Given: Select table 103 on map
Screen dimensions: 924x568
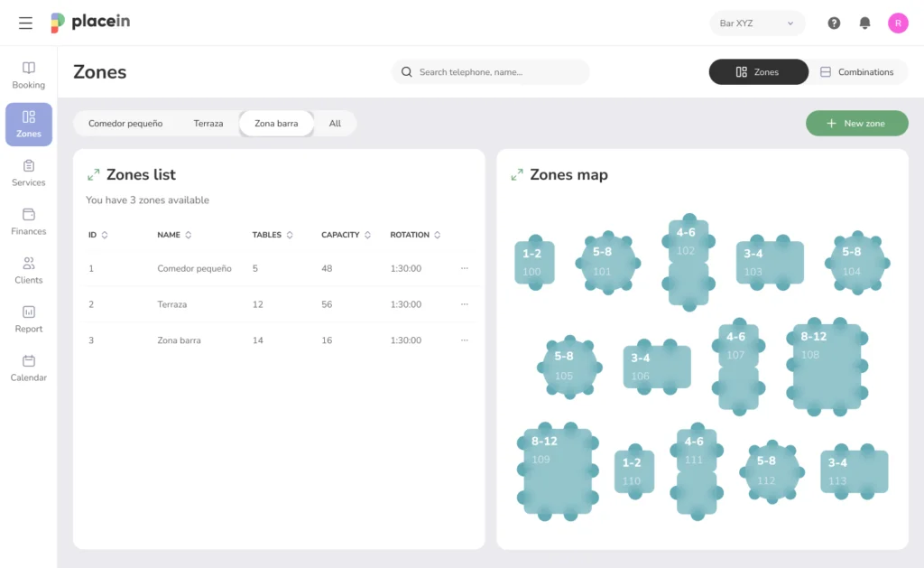Looking at the screenshot, I should (770, 263).
